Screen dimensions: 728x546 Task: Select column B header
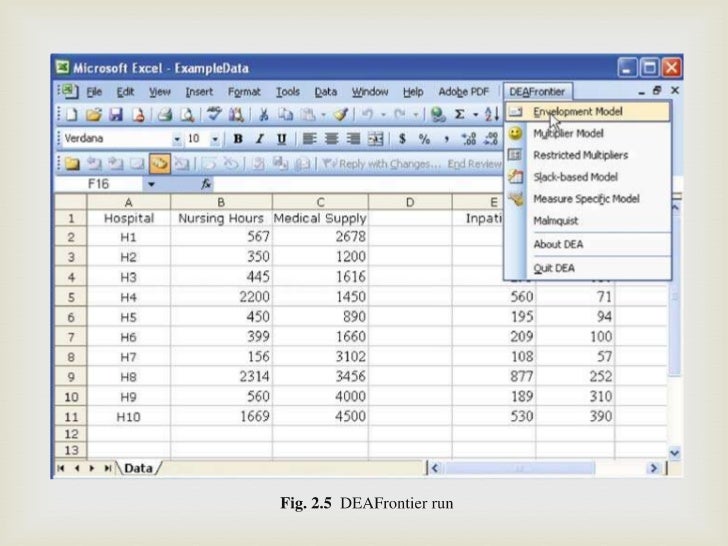click(221, 202)
